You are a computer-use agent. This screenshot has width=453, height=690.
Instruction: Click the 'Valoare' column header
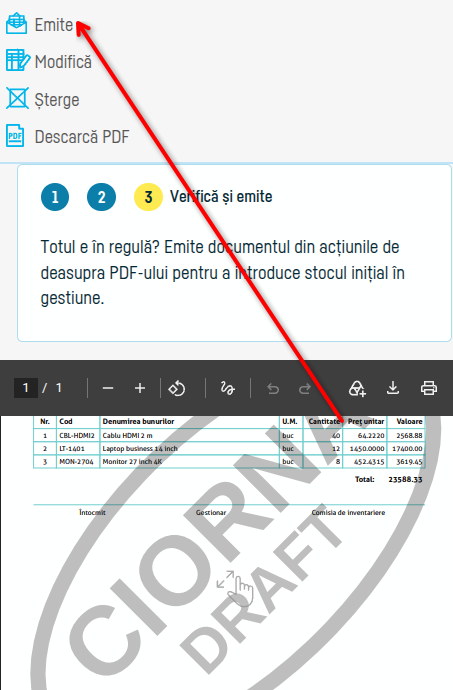[409, 422]
